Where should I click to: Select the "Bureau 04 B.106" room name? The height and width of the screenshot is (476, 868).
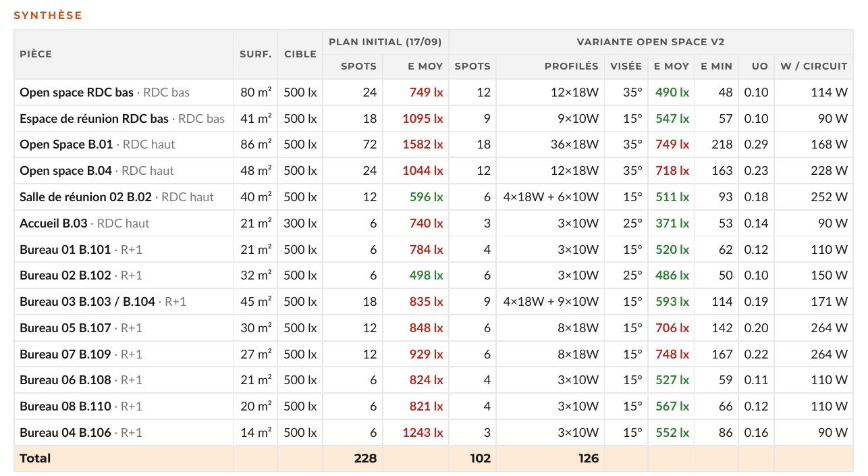(65, 433)
